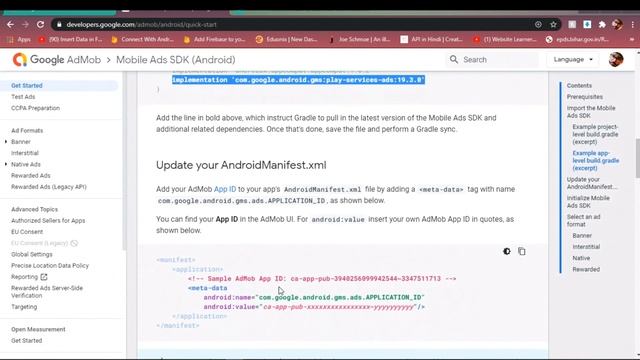Image resolution: width=640 pixels, height=360 pixels.
Task: Jump to Example project-level build.gradle
Action: (595, 134)
